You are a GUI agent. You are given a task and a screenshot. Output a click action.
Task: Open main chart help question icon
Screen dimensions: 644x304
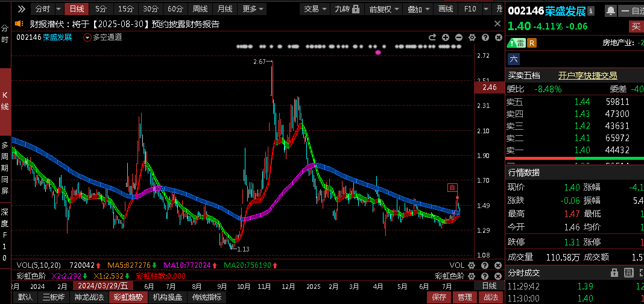(x=485, y=37)
